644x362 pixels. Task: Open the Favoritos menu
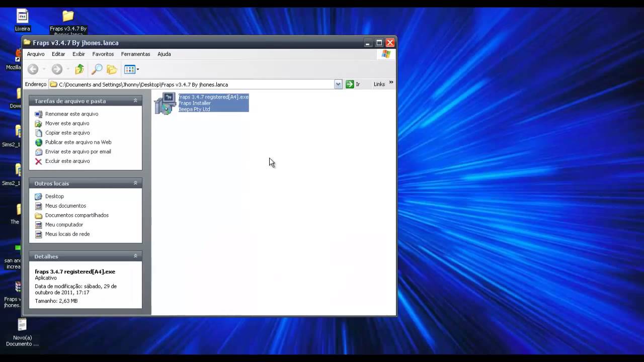[x=103, y=54]
